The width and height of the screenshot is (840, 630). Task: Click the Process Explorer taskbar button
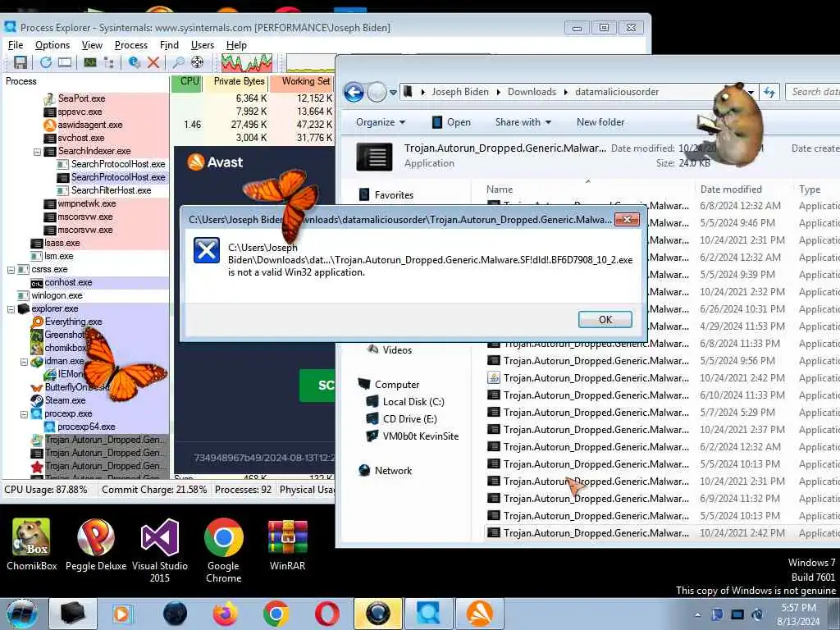coord(427,614)
